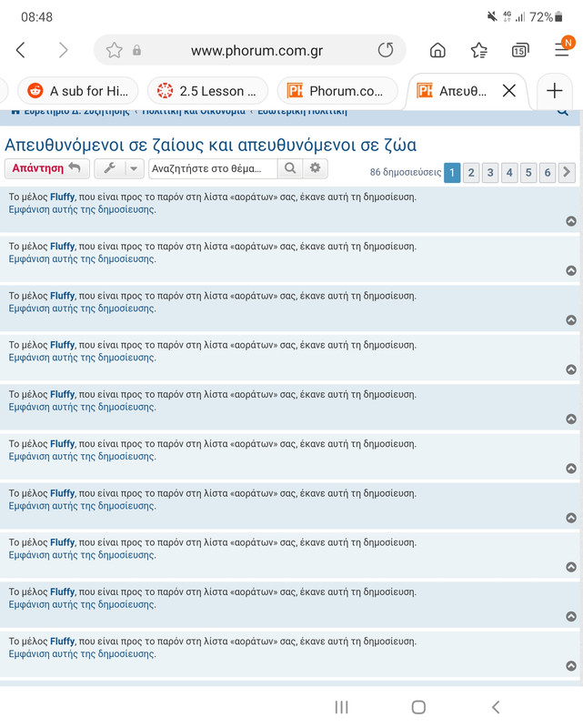Image resolution: width=583 pixels, height=728 pixels.
Task: Jump to top from first post arrow
Action: tap(571, 221)
